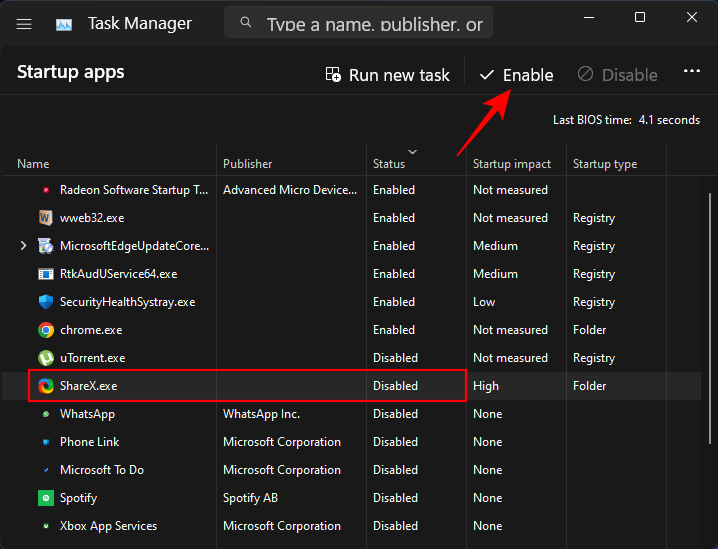Click Enable in the toolbar
This screenshot has width=718, height=549.
pos(516,75)
